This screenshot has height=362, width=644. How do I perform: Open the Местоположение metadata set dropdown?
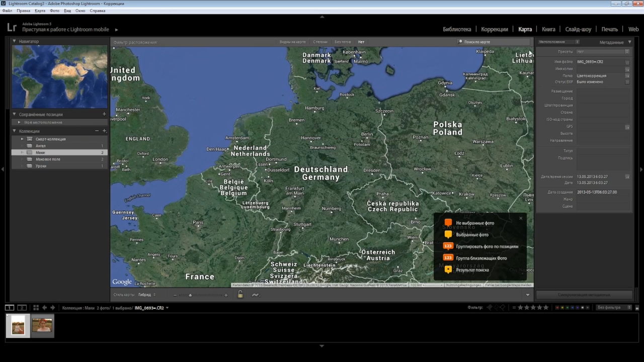[559, 42]
